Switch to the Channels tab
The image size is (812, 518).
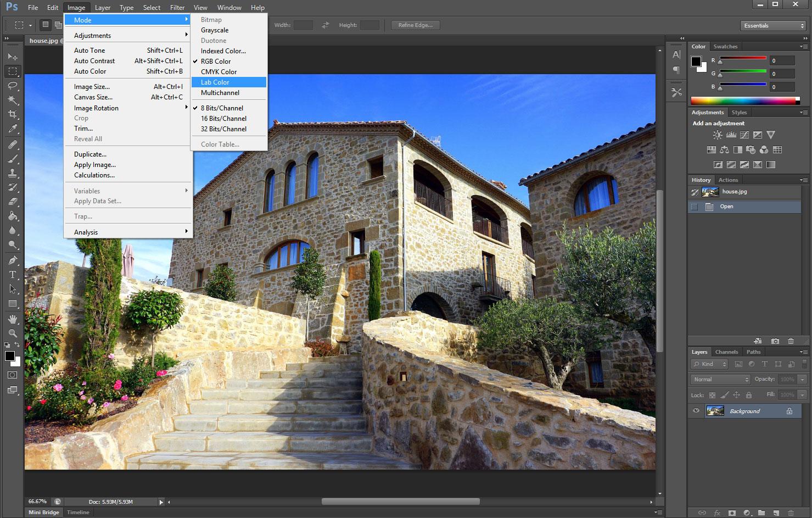tap(726, 352)
